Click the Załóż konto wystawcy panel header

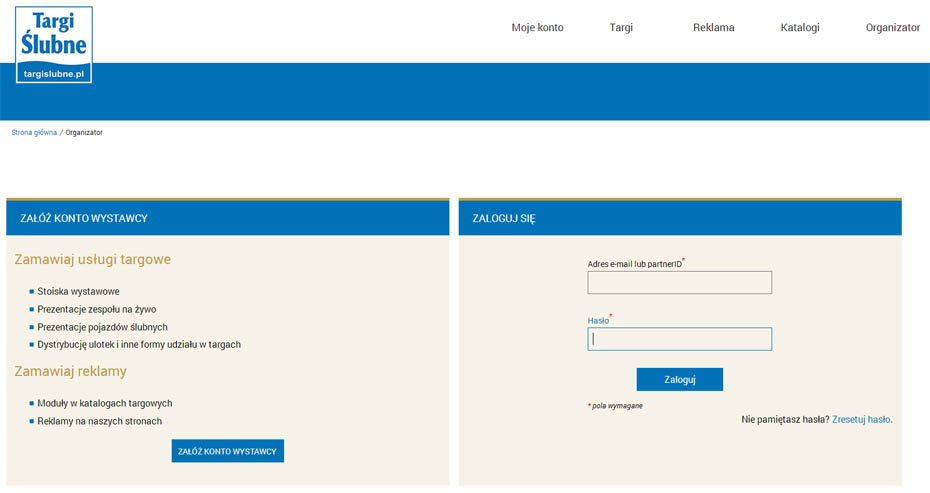tap(227, 218)
